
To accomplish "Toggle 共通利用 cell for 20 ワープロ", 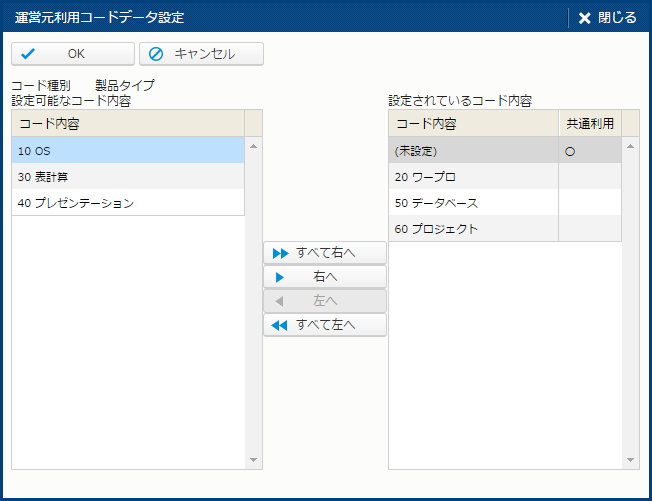I will click(589, 177).
